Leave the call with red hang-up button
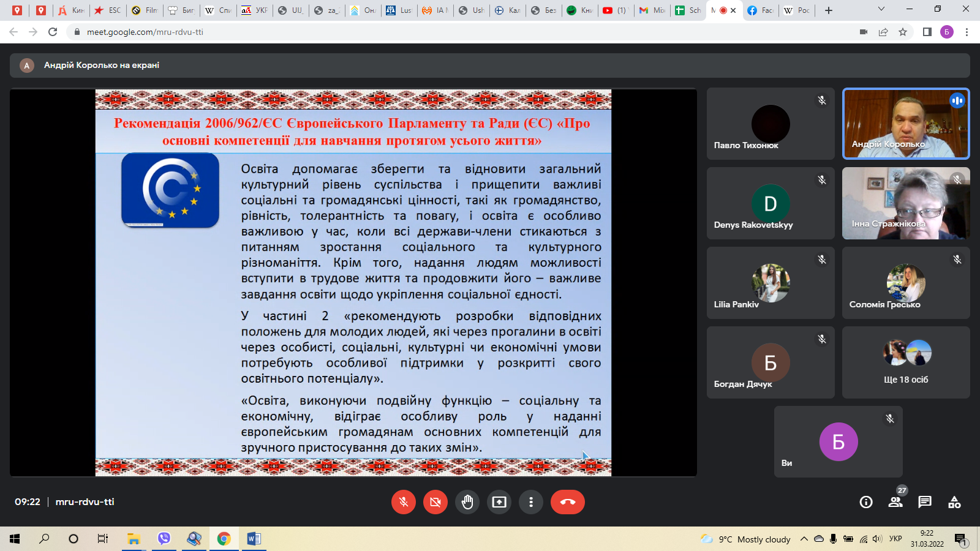This screenshot has height=551, width=980. click(567, 502)
